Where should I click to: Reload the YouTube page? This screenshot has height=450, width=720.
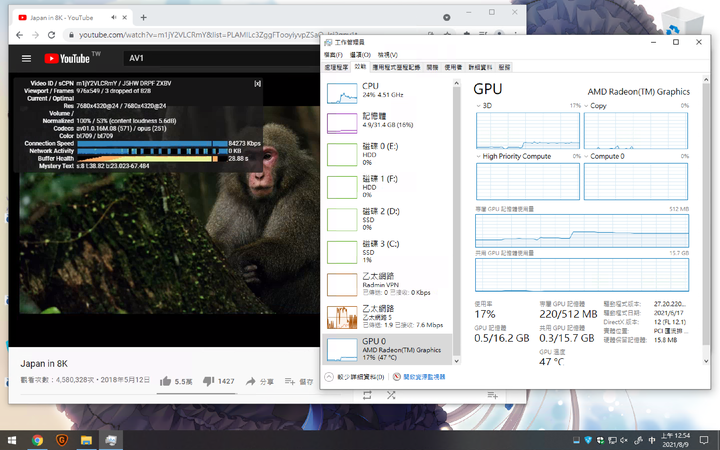point(51,35)
